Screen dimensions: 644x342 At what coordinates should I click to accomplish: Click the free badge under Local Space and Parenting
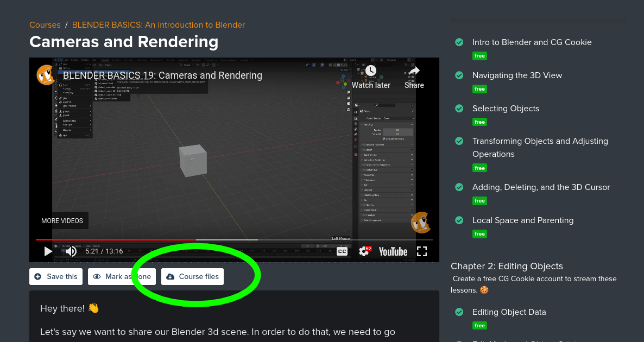[x=479, y=234]
